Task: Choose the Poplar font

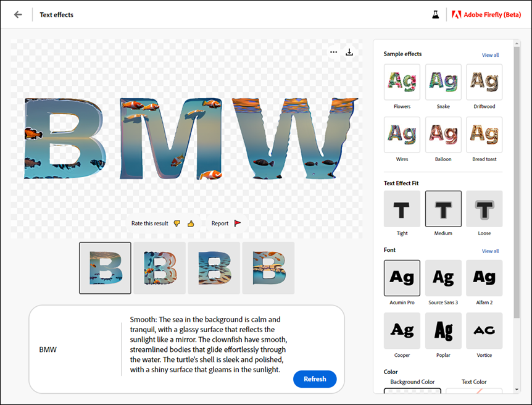Action: 443,331
